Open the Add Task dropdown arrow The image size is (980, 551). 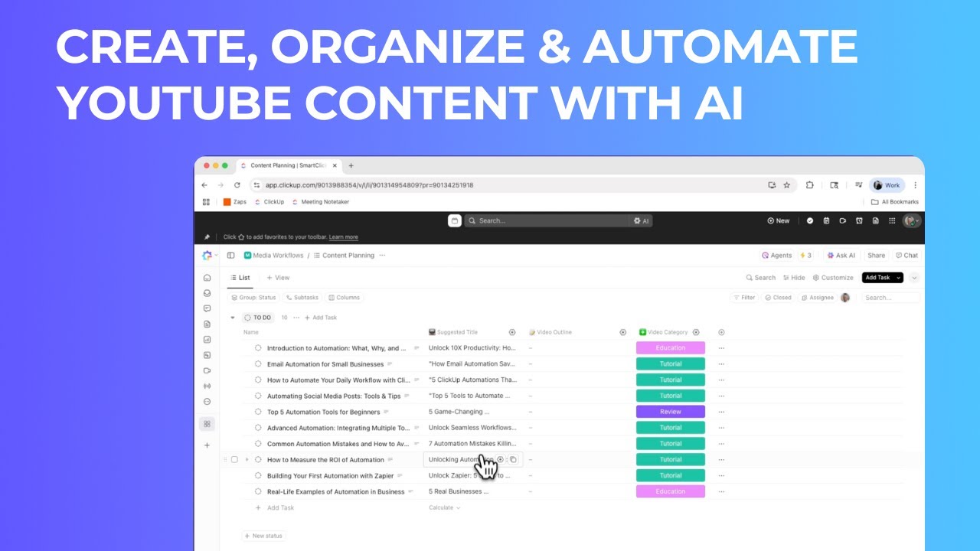898,278
